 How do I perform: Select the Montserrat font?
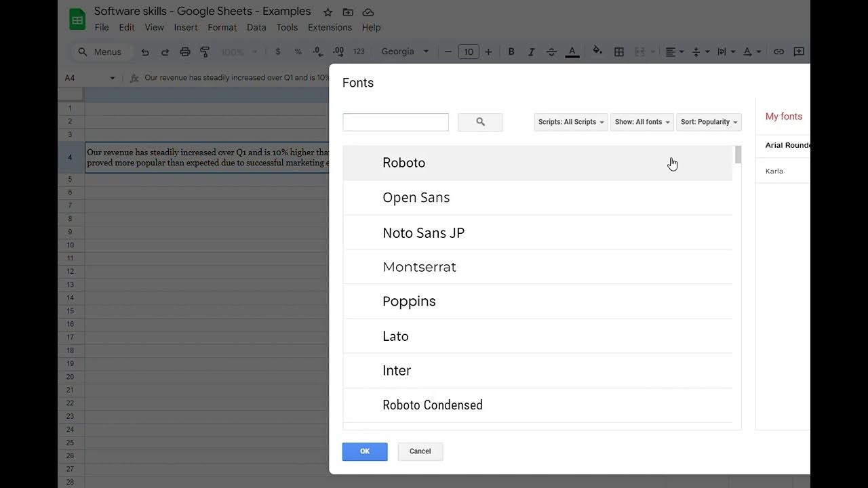(538, 267)
